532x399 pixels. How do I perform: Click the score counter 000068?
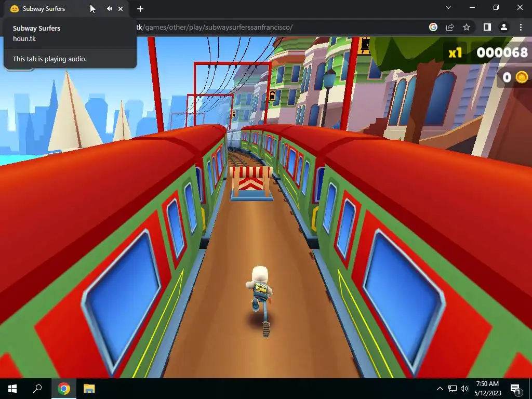tap(502, 52)
